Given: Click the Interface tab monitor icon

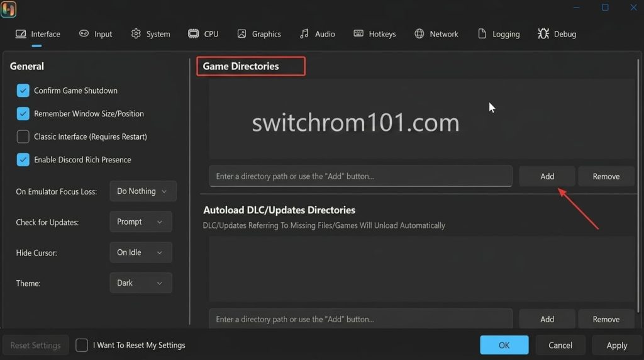Looking at the screenshot, I should point(21,34).
